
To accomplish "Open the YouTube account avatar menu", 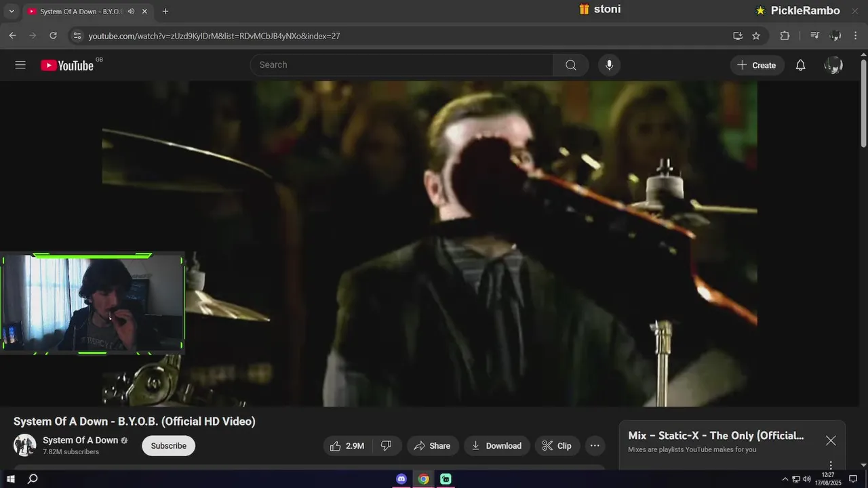I will (833, 65).
